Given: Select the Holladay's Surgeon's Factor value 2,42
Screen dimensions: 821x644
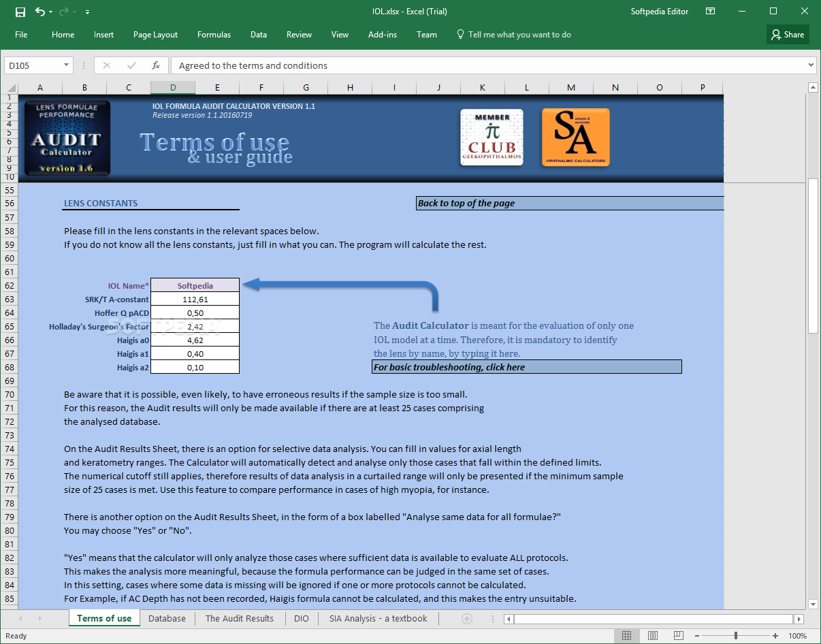Looking at the screenshot, I should 195,326.
